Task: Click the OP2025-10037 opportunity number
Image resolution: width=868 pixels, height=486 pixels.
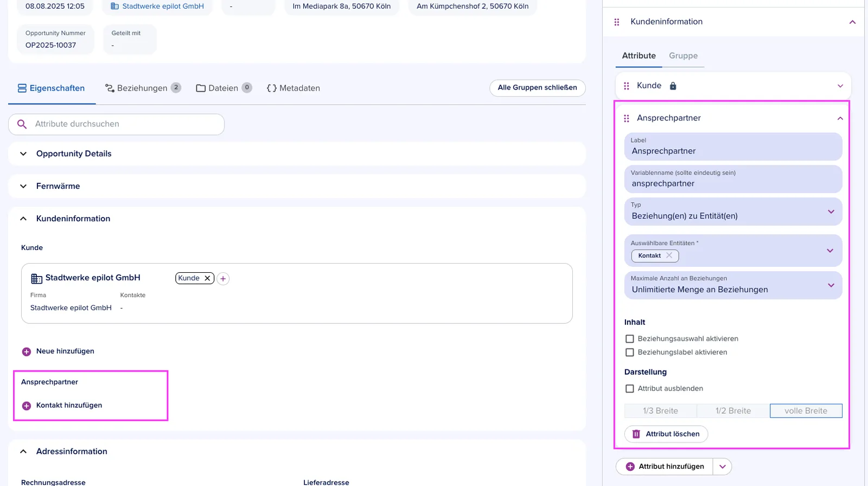Action: point(50,45)
